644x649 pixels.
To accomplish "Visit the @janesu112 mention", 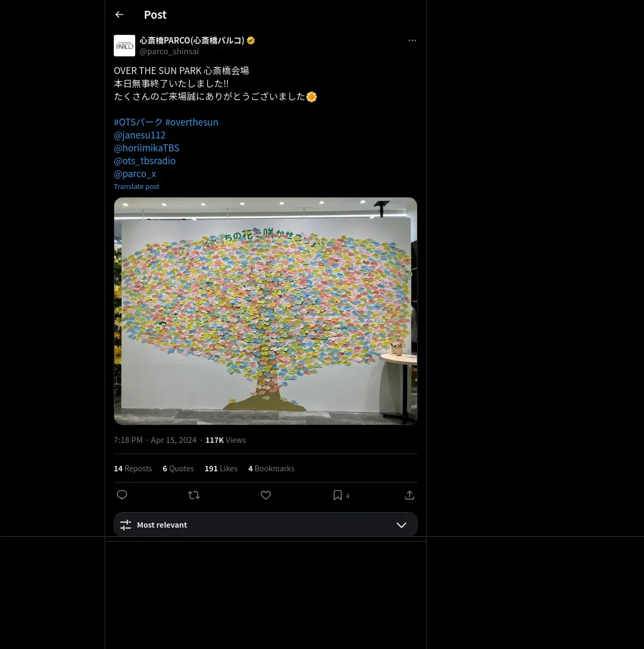I will tap(140, 135).
